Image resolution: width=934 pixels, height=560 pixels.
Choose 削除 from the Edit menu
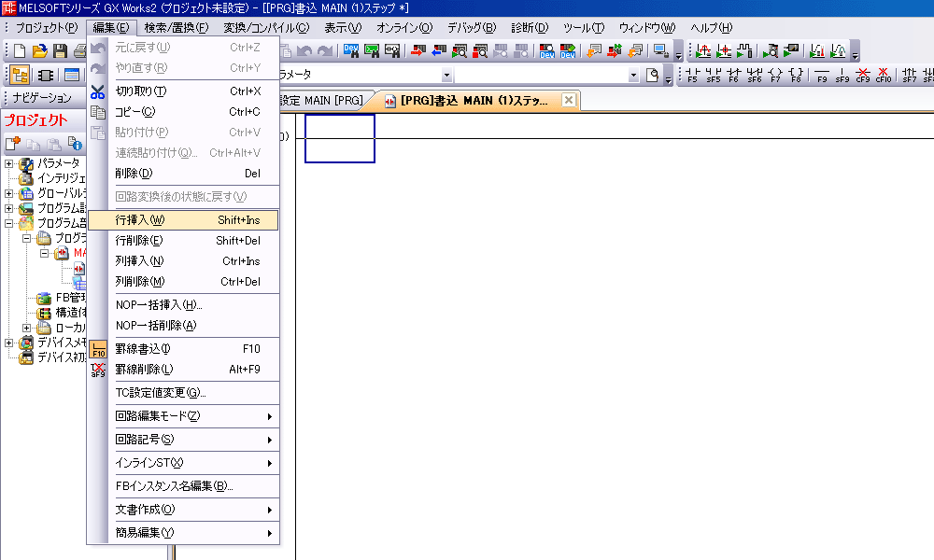pos(183,174)
